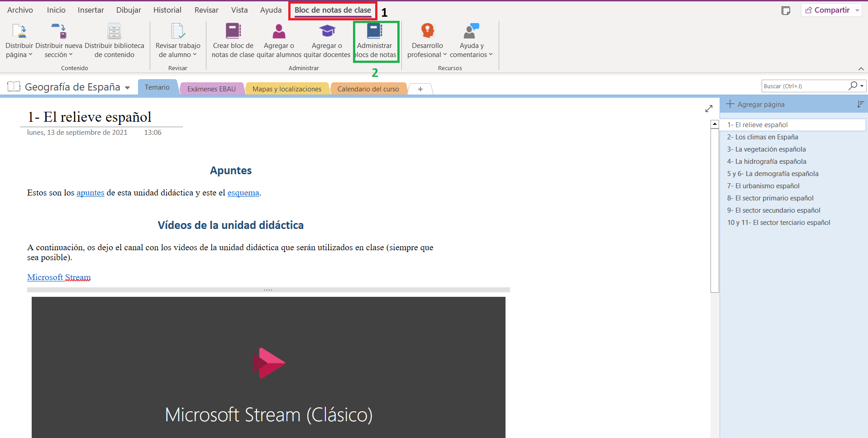The width and height of the screenshot is (868, 438).
Task: Click the Distribuir página icon
Action: pyautogui.click(x=19, y=31)
